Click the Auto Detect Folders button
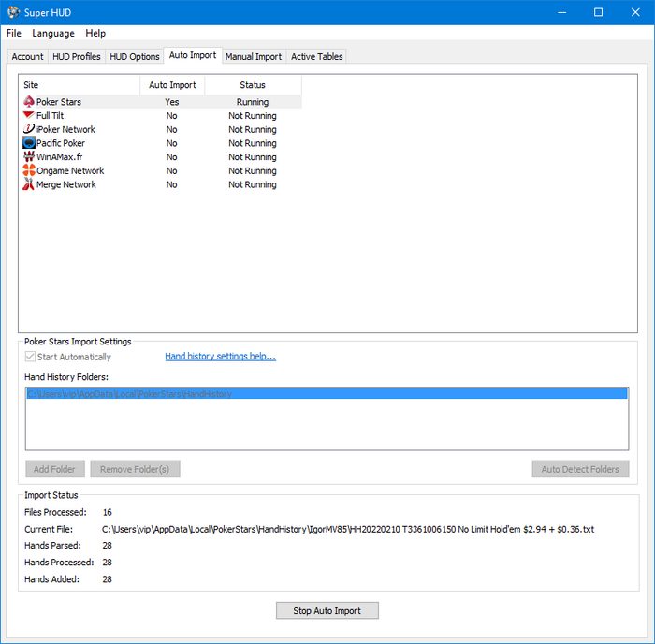This screenshot has width=655, height=644. tap(580, 469)
